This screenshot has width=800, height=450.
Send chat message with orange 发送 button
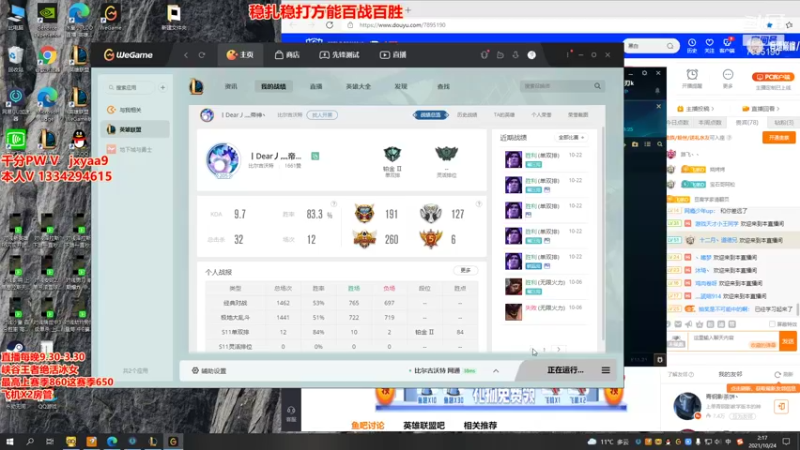point(788,341)
